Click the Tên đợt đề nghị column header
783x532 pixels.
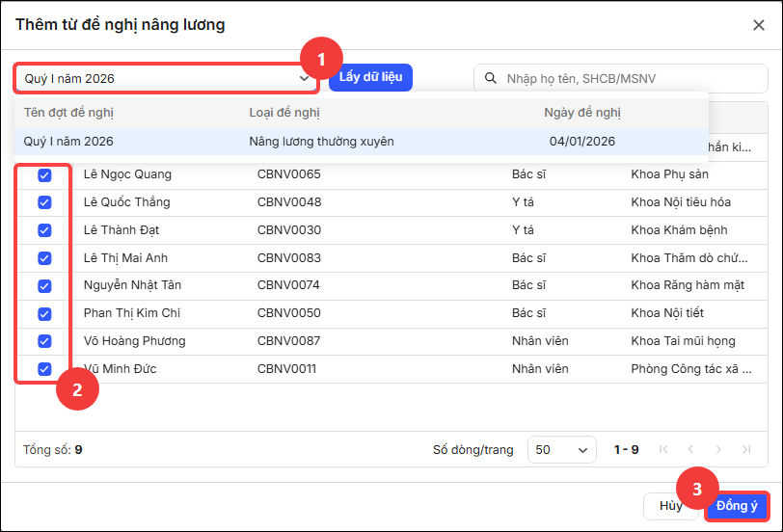68,113
